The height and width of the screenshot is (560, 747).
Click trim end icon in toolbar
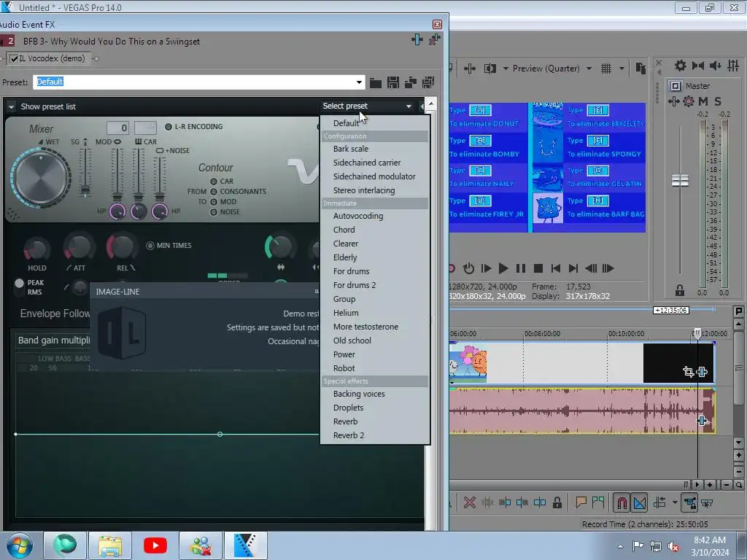click(522, 502)
